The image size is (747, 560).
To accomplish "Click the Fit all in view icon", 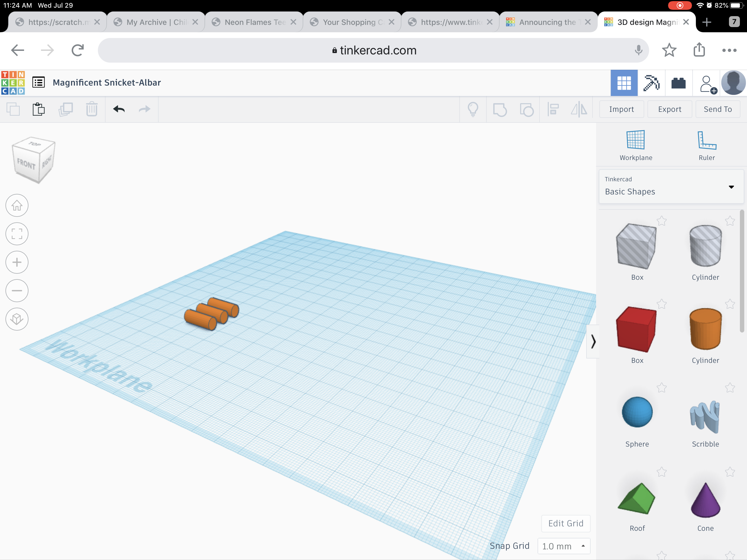I will pos(17,234).
